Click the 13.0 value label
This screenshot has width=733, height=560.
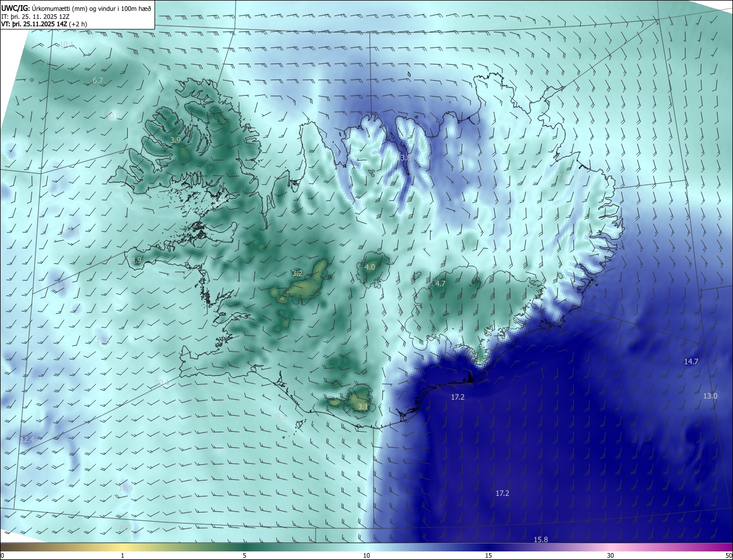coord(710,396)
